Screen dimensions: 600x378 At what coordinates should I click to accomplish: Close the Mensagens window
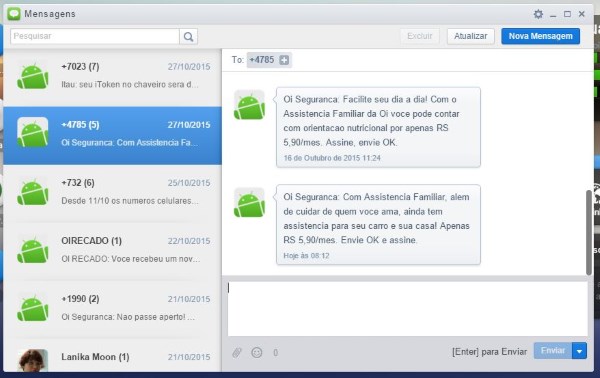[x=582, y=14]
